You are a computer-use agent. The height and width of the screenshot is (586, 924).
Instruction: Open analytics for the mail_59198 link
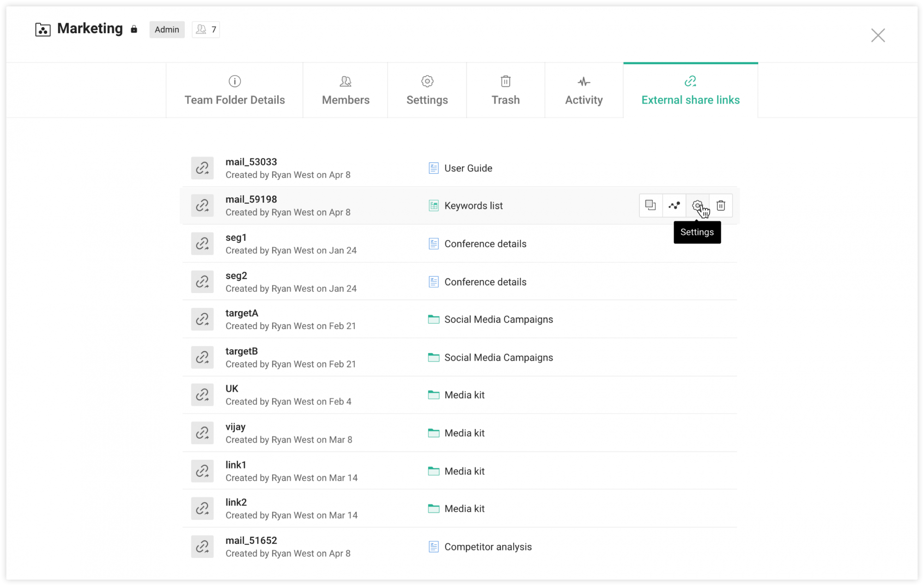click(x=674, y=205)
